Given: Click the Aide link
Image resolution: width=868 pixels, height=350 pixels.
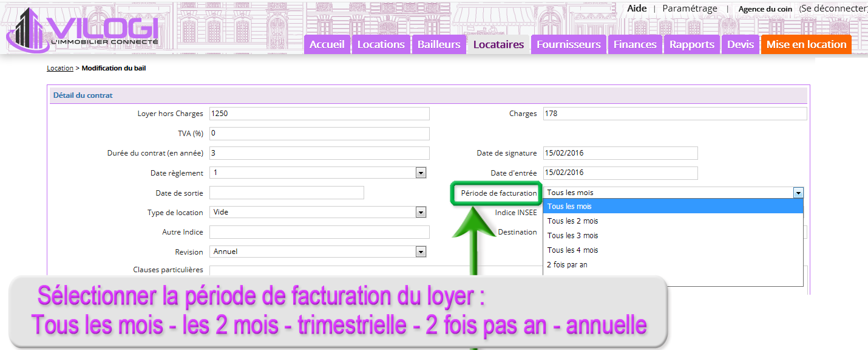Looking at the screenshot, I should coord(637,9).
